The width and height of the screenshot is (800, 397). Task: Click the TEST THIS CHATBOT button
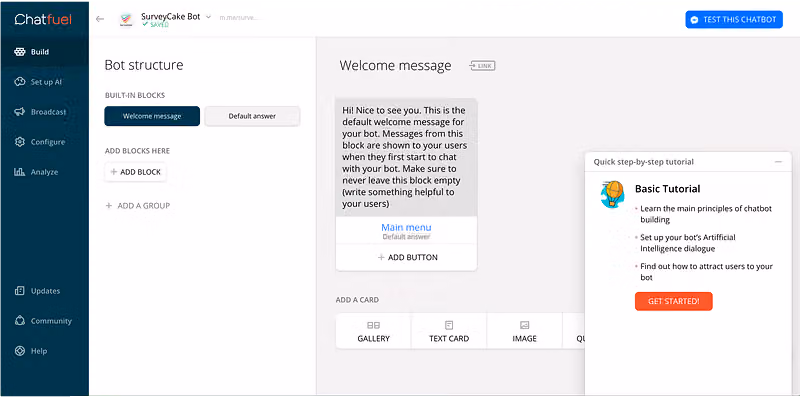(734, 20)
